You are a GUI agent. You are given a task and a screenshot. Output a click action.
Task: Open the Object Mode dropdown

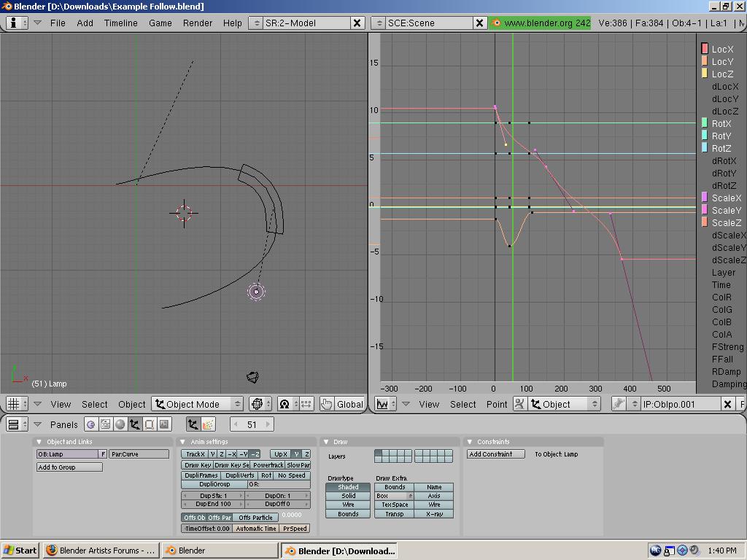tap(197, 404)
